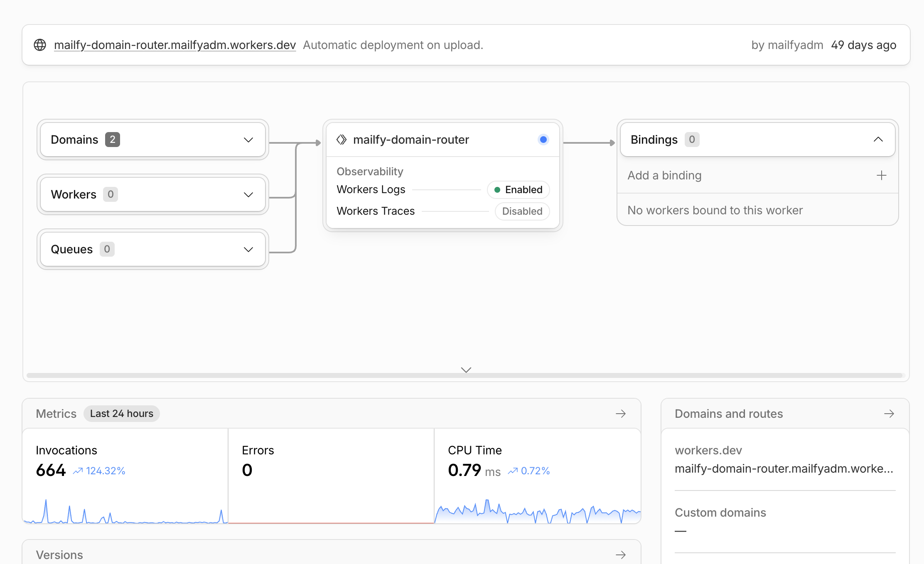Image resolution: width=924 pixels, height=564 pixels.
Task: Click the mailfy-domain-router worker title
Action: point(411,140)
